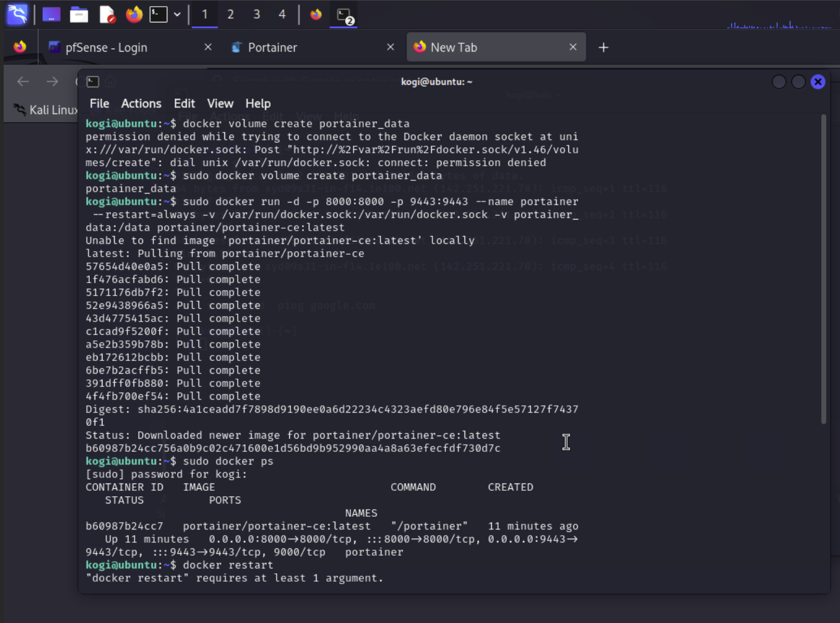Open the Kali applications menu
The image size is (840, 623).
point(16,15)
